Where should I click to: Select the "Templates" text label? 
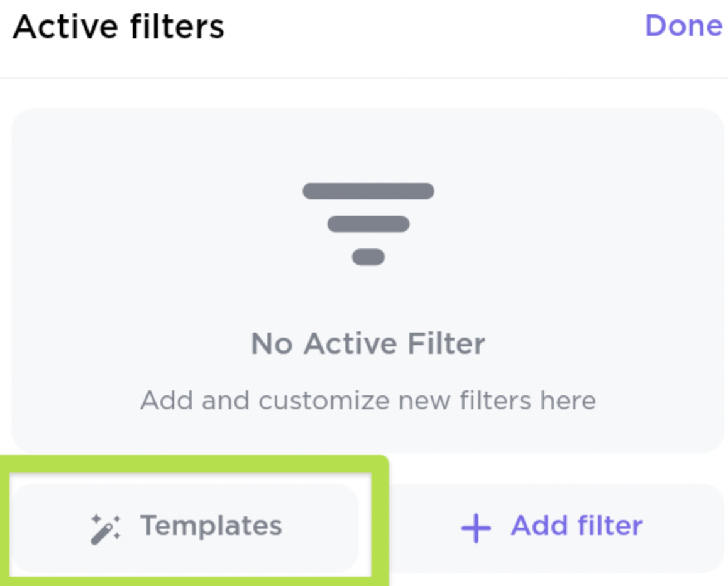click(x=211, y=526)
